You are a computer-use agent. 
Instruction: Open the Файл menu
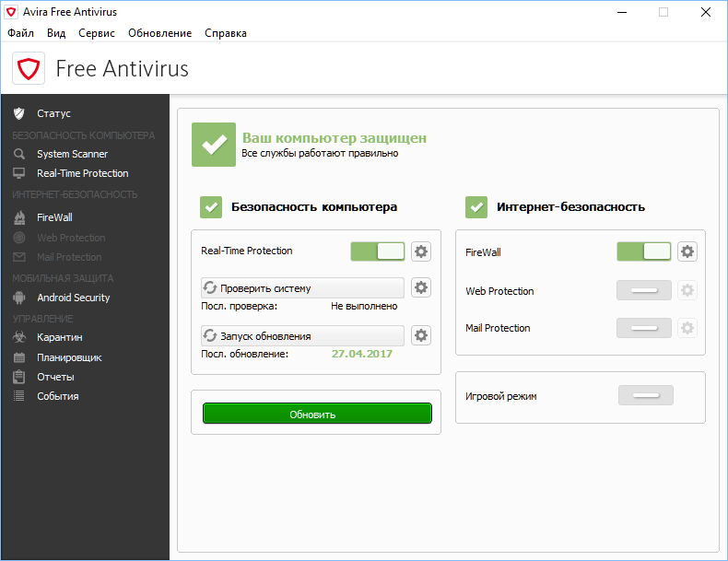coord(21,33)
